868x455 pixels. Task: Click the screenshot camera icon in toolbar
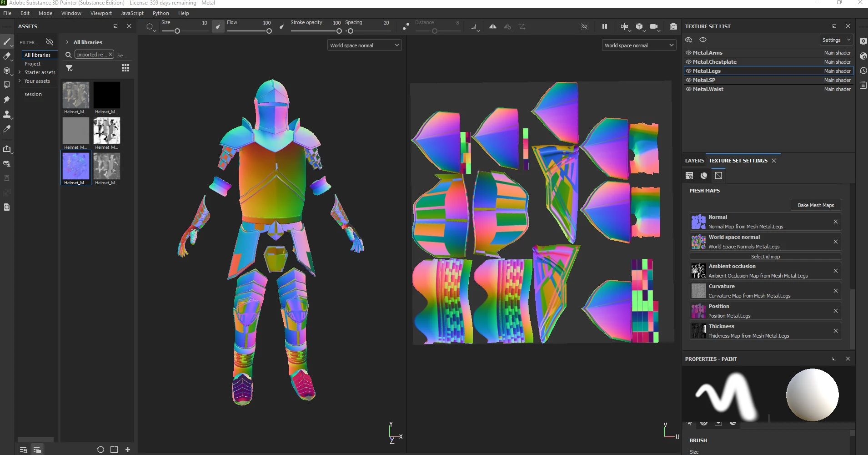(673, 26)
